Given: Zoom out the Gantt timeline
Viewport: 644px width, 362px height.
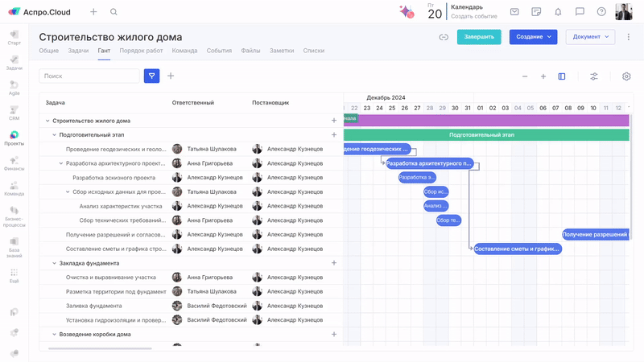Looking at the screenshot, I should (x=525, y=76).
